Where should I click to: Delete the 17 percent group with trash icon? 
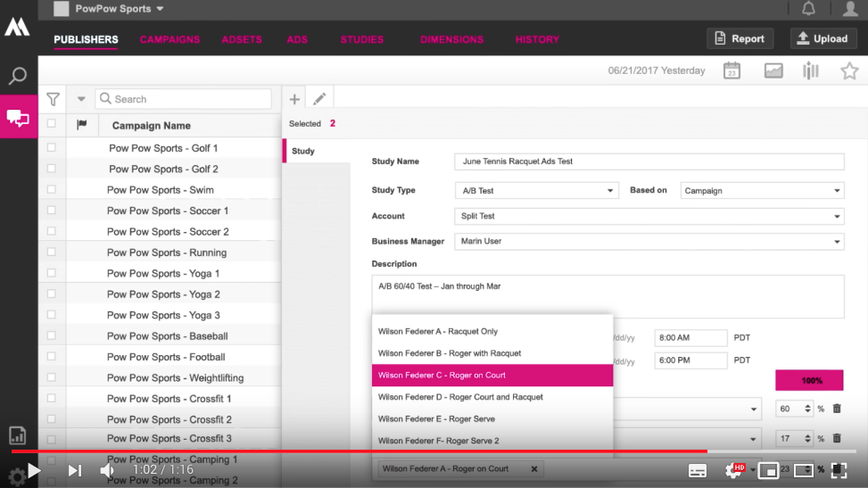837,438
